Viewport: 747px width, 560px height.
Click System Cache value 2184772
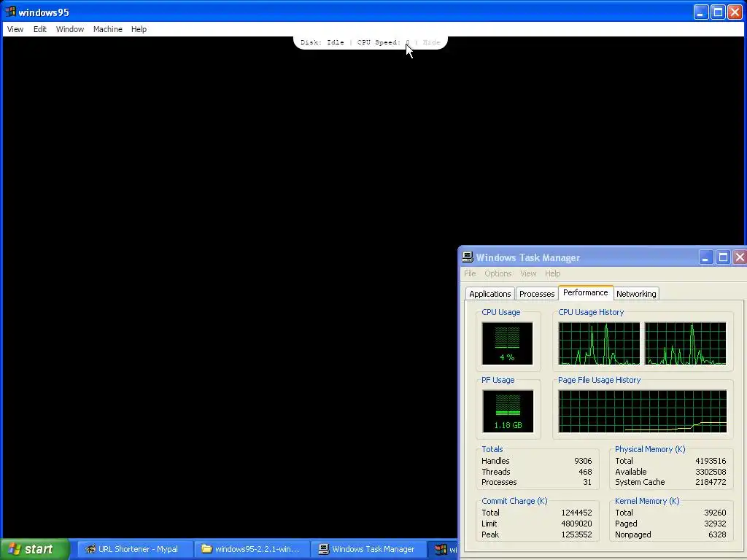[x=711, y=483]
